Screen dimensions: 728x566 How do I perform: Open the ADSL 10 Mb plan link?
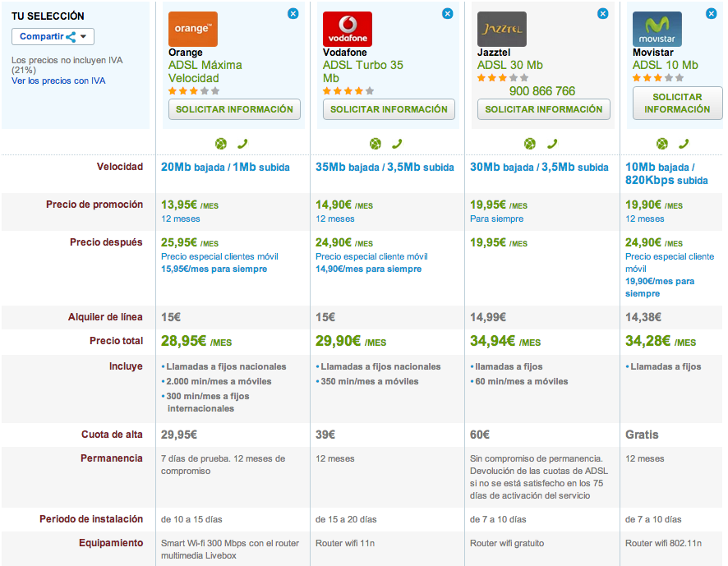click(x=666, y=65)
